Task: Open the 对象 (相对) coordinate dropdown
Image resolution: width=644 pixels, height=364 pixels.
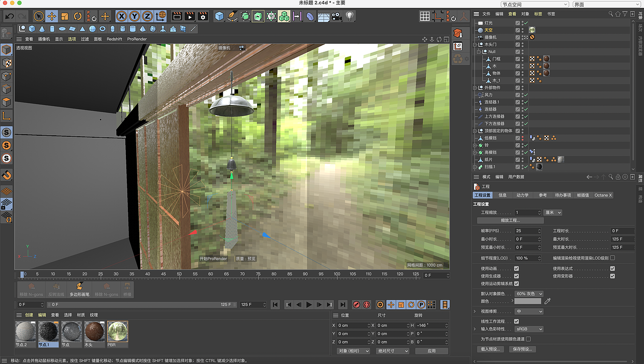Action: point(353,351)
